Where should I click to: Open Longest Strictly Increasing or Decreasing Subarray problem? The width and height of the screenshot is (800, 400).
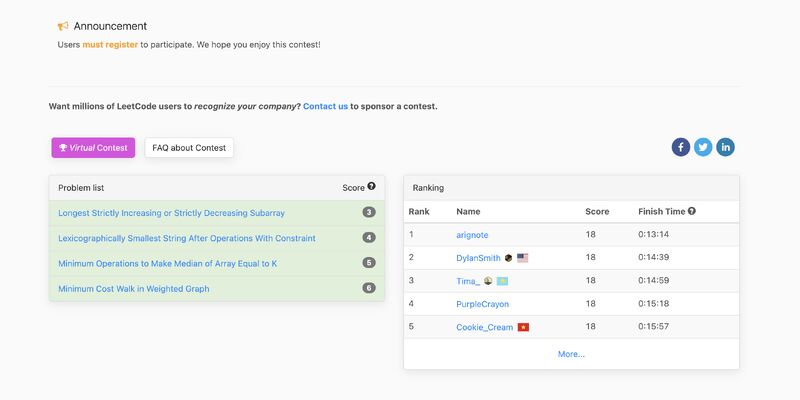pos(171,213)
